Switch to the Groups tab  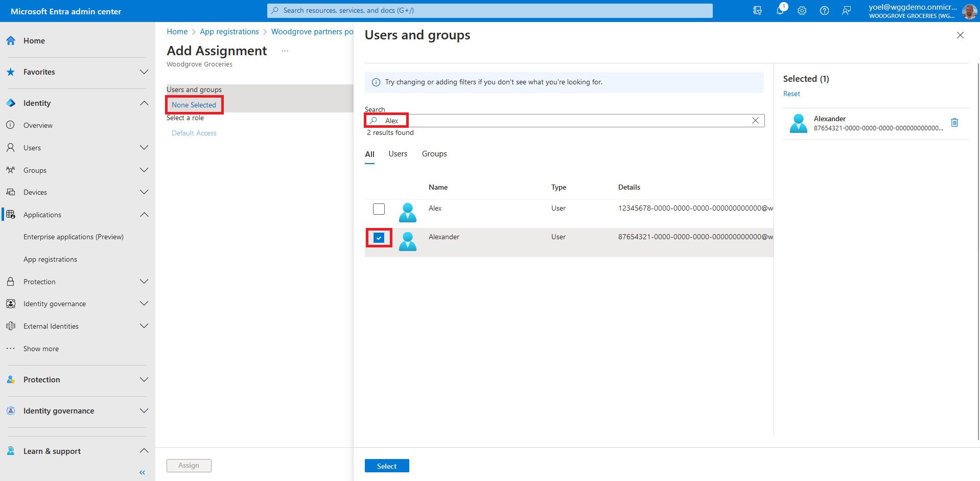click(434, 154)
